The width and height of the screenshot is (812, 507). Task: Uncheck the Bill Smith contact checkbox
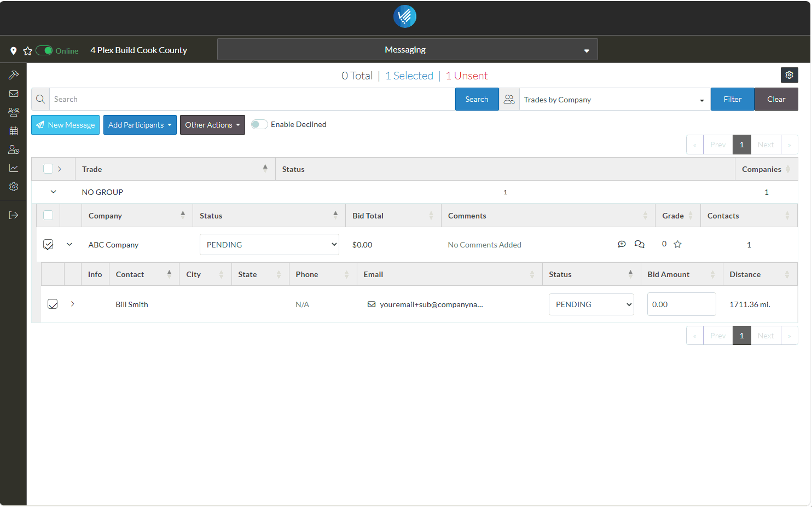click(x=53, y=304)
